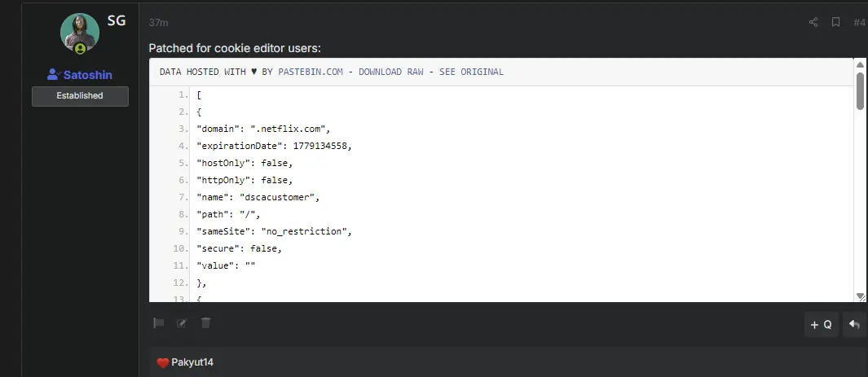Bookmark this post with the bookmark icon
Viewport: 868px width, 377px height.
(836, 22)
